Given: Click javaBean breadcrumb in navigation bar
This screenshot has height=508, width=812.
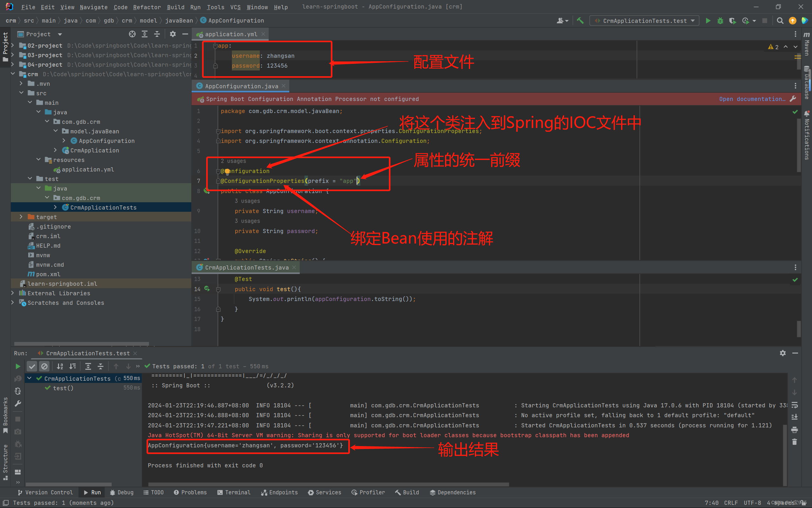Looking at the screenshot, I should click(x=179, y=21).
